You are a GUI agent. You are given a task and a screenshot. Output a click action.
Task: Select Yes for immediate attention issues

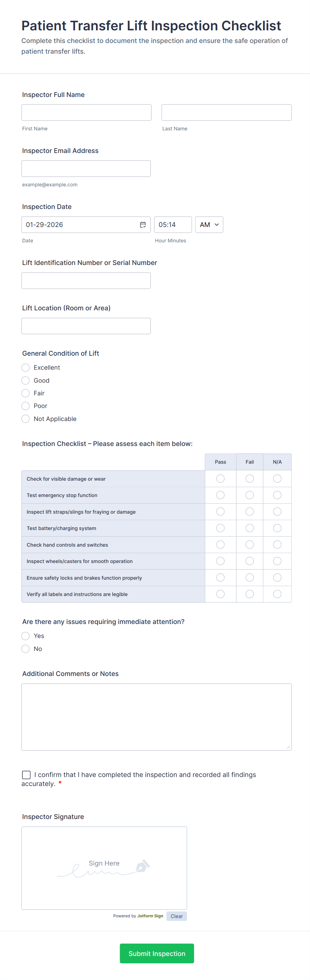point(25,636)
